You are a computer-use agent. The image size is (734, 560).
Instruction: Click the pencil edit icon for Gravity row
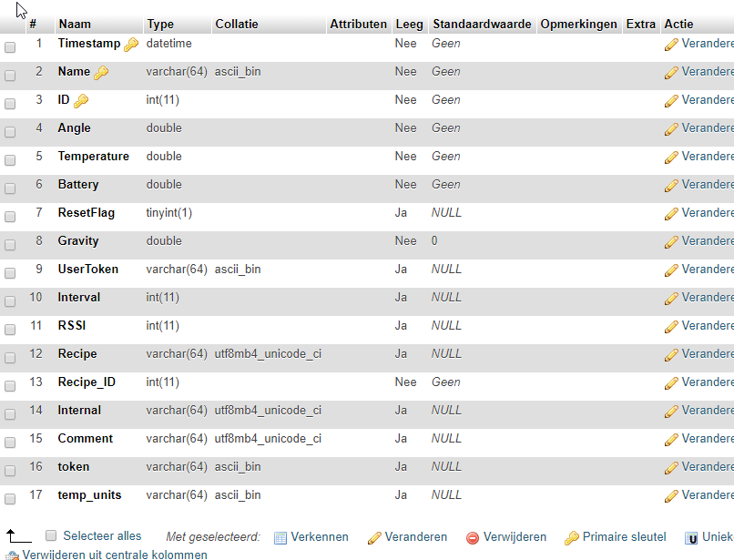point(671,241)
